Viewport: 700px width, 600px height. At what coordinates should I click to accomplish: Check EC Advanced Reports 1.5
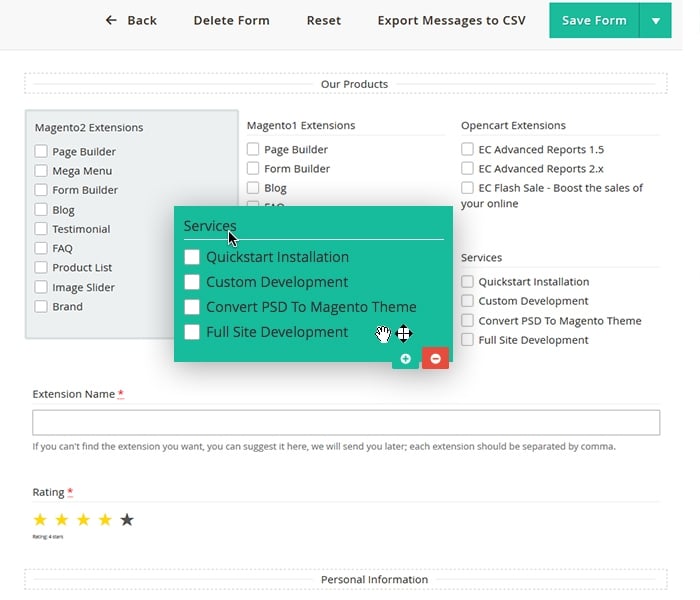467,149
